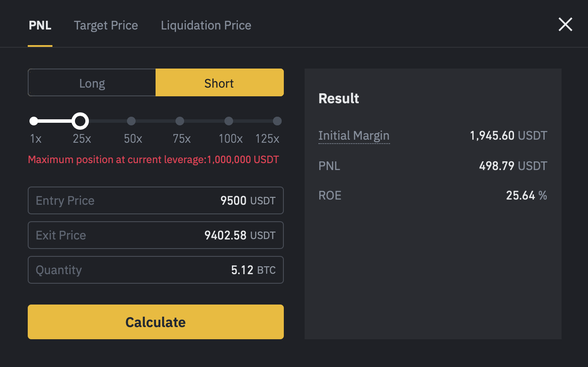Set leverage to 100x marker dot
Image resolution: width=588 pixels, height=367 pixels.
[x=229, y=121]
